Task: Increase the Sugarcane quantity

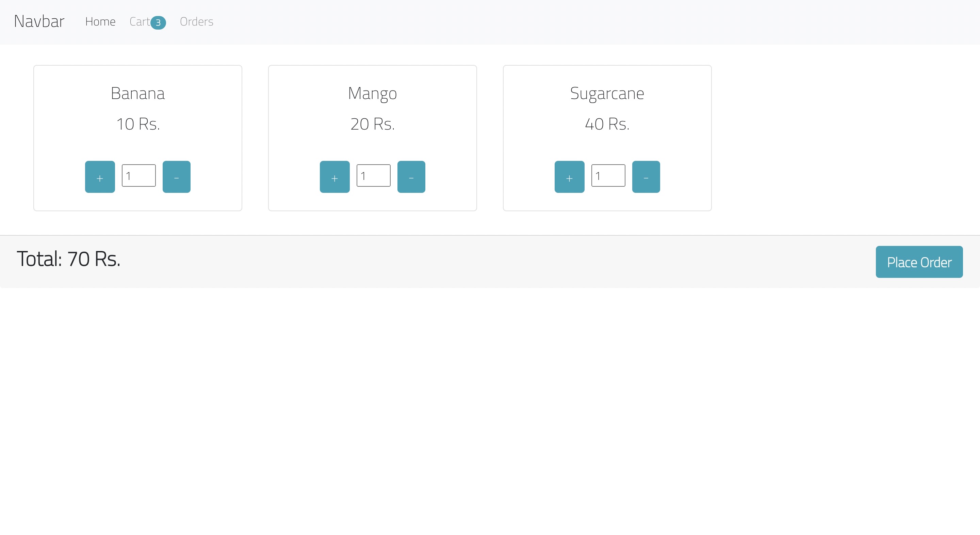Action: click(569, 177)
